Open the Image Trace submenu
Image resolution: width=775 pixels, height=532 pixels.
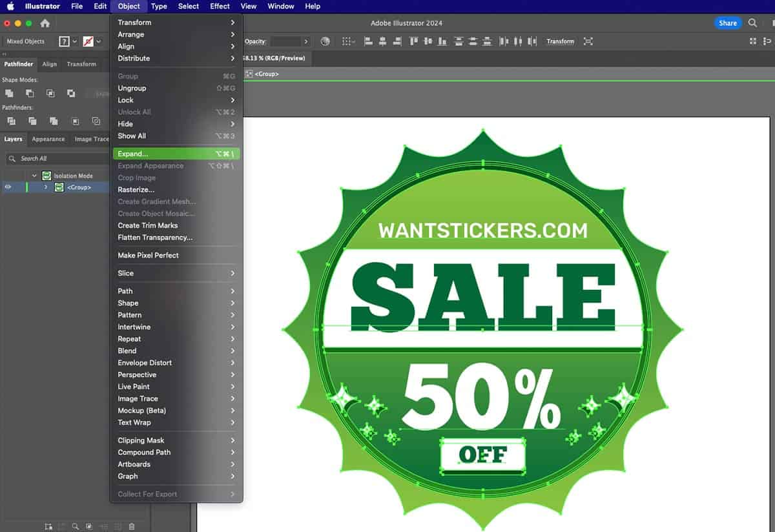176,398
